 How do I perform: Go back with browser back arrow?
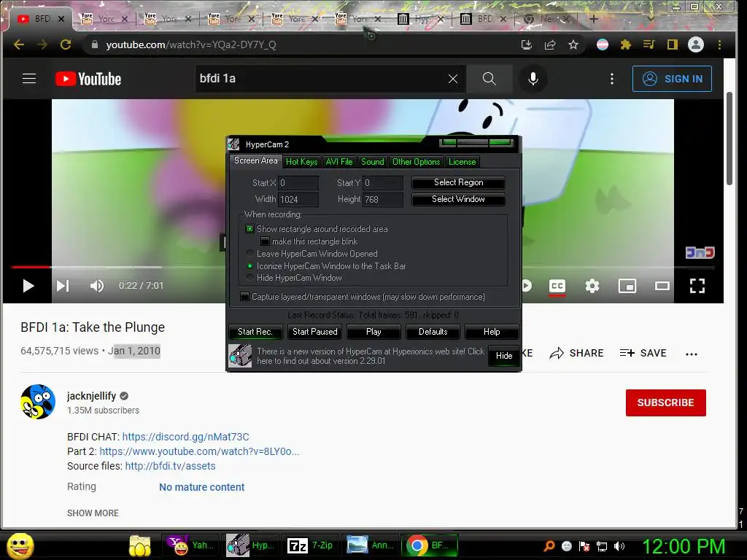[19, 44]
